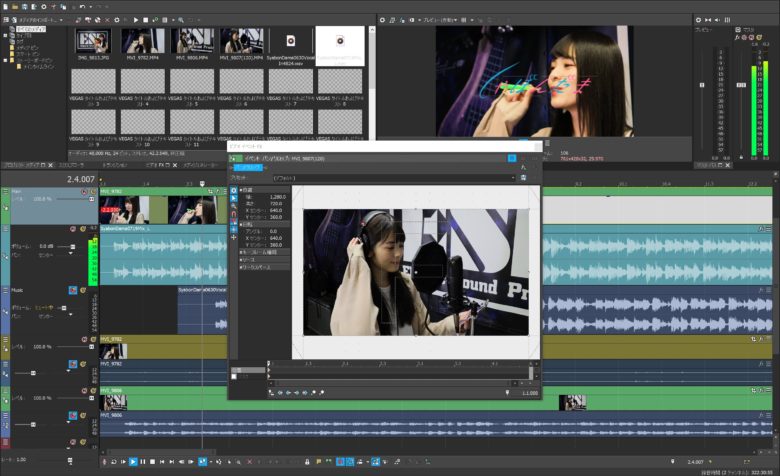Screen dimensions: 780x476
Task: Select the プロジェクトメディア tab
Action: coord(21,165)
